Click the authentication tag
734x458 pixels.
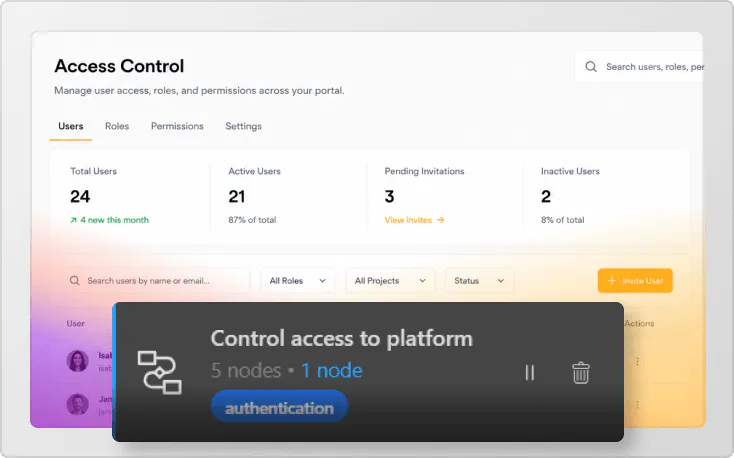point(279,407)
